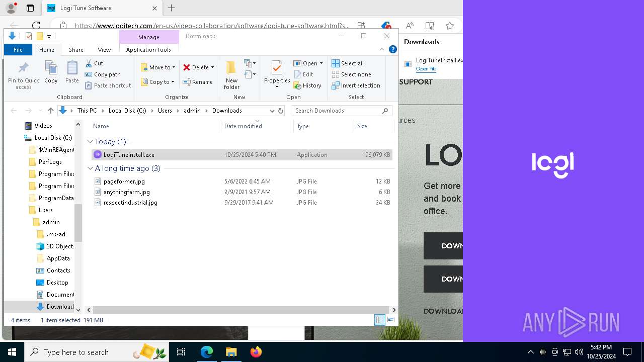
Task: Select pageformer.jpg file
Action: pos(124,182)
